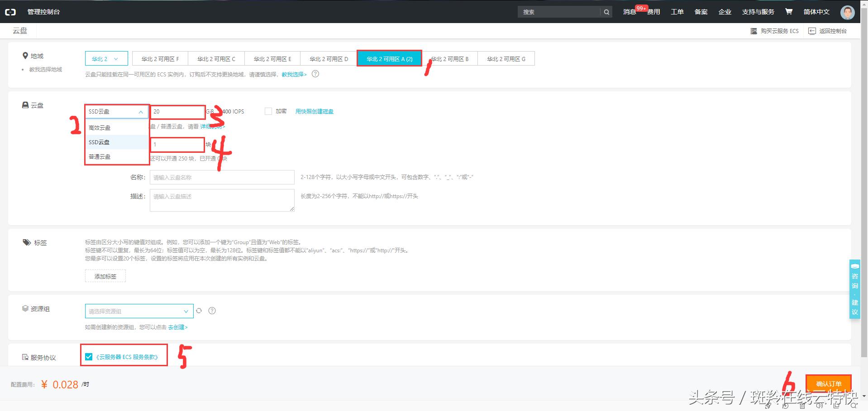
Task: Click the 标签 tags icon
Action: [27, 243]
